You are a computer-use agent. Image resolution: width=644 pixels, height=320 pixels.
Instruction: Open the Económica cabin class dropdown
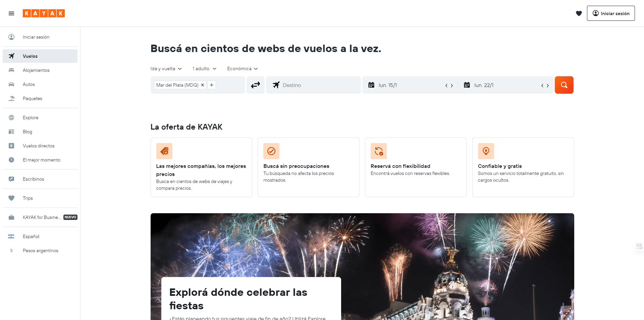(x=242, y=68)
